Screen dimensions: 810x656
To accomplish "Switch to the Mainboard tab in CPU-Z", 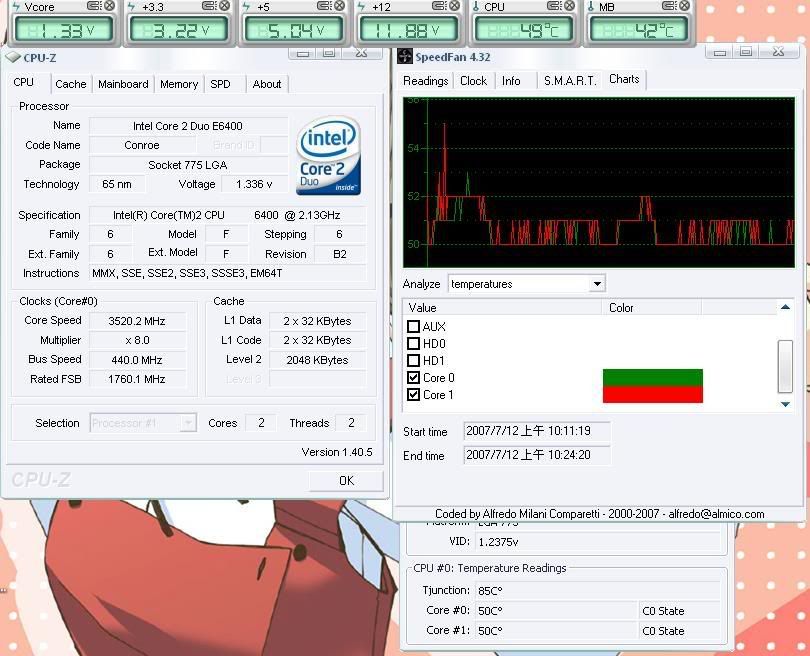I will [x=123, y=84].
